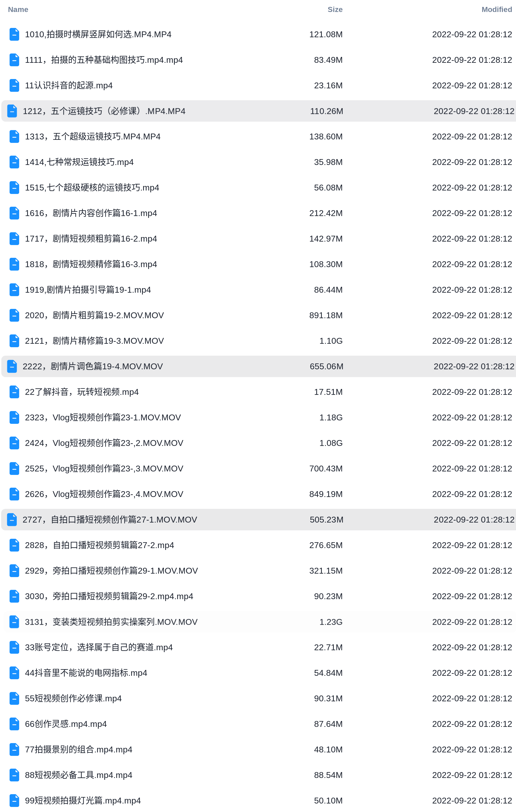Screen dimensions: 516x812
Task: Click file icon beside 1818，剧情短视频精修篇16-3
Action: point(14,264)
